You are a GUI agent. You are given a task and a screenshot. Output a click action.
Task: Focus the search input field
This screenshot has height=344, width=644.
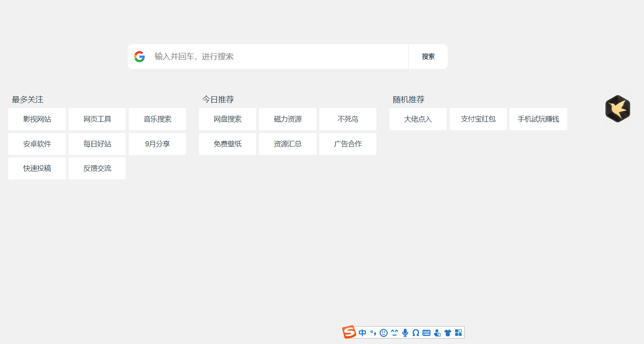pyautogui.click(x=276, y=56)
